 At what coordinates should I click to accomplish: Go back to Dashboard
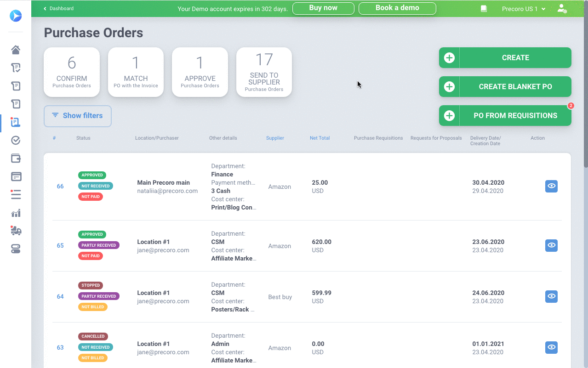[59, 8]
